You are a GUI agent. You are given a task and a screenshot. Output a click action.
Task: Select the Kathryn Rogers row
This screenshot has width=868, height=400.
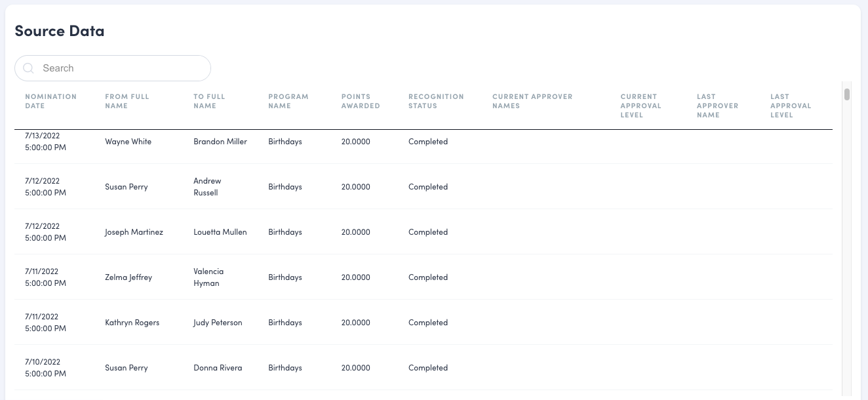click(x=132, y=323)
